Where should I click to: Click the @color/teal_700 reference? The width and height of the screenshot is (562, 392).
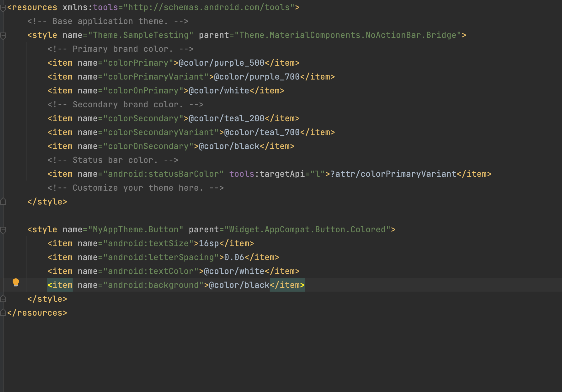point(262,133)
